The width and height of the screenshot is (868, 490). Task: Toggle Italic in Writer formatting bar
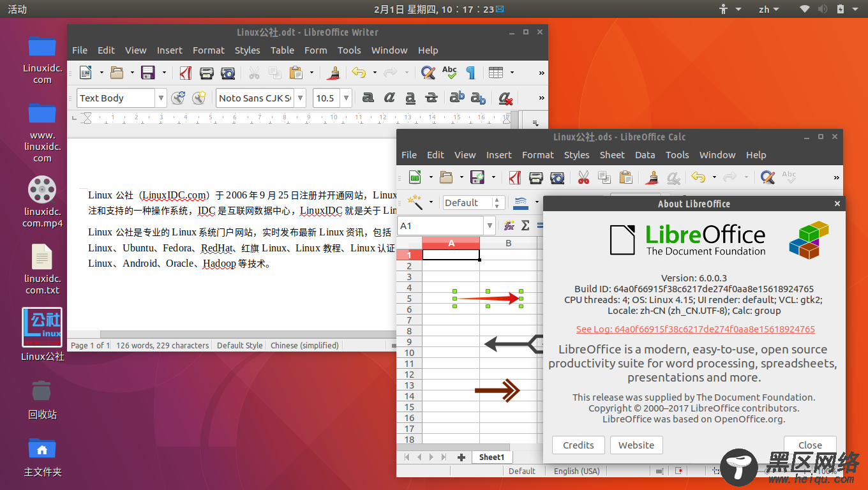(x=389, y=98)
